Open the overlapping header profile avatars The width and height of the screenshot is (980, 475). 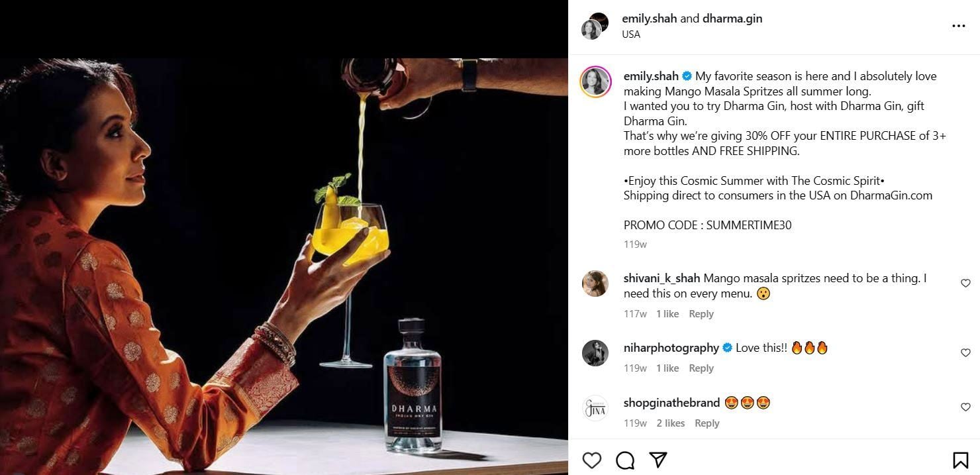click(x=594, y=26)
